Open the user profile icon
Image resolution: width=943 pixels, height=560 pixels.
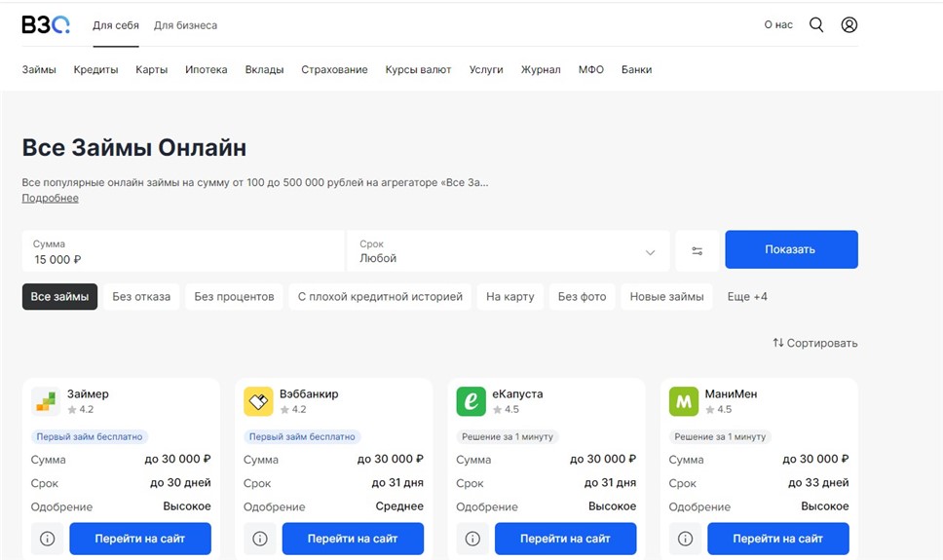pyautogui.click(x=849, y=24)
